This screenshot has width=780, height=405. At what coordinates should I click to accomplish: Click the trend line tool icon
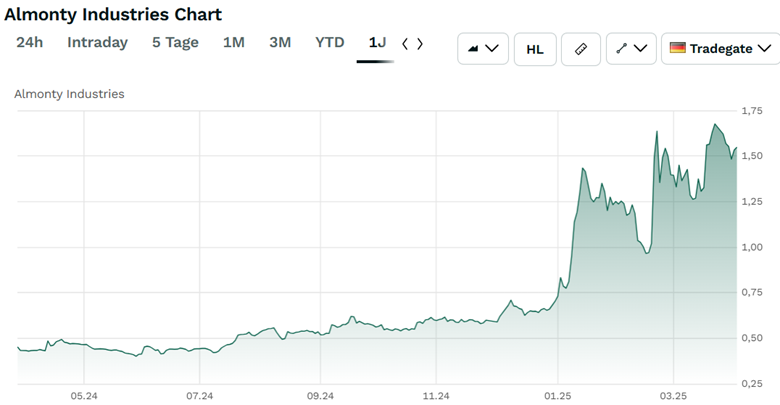tap(622, 48)
